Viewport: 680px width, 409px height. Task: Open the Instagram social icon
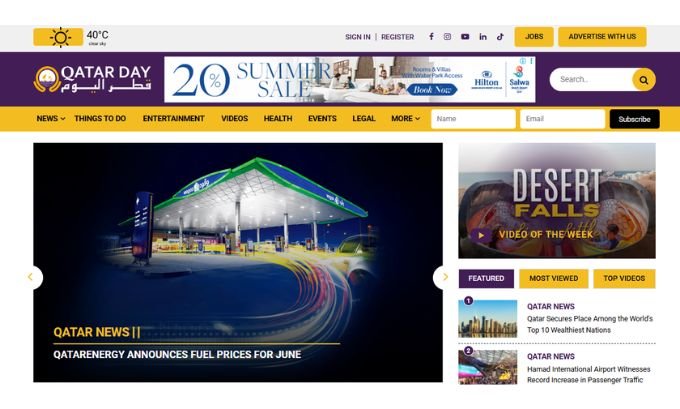tap(448, 36)
